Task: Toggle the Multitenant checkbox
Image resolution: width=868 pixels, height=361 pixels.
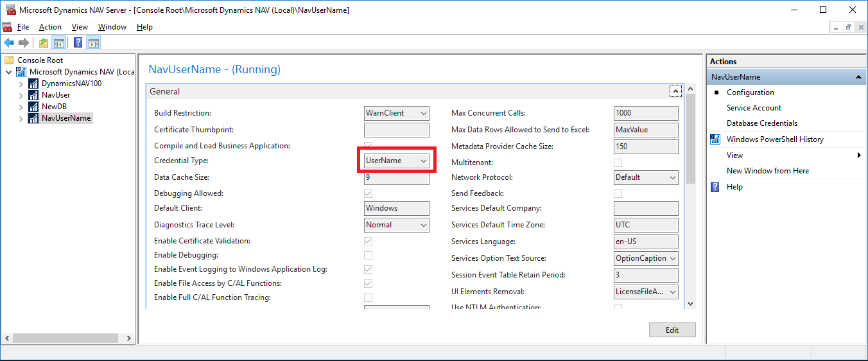Action: [618, 163]
